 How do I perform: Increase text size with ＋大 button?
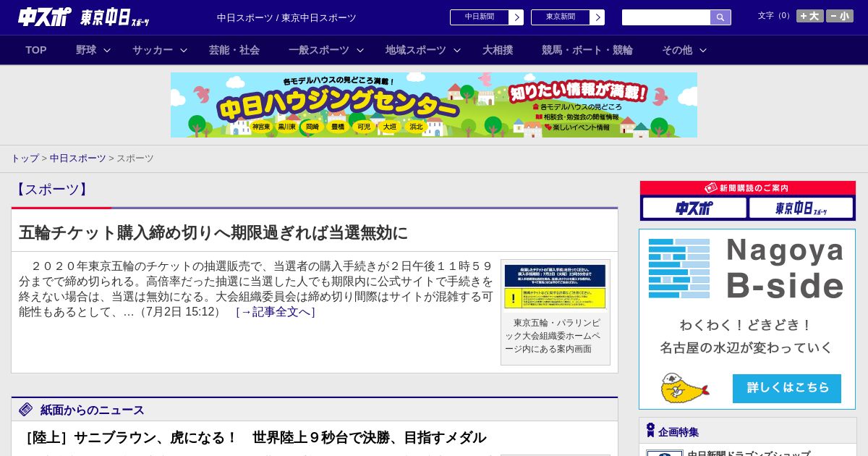tap(810, 16)
